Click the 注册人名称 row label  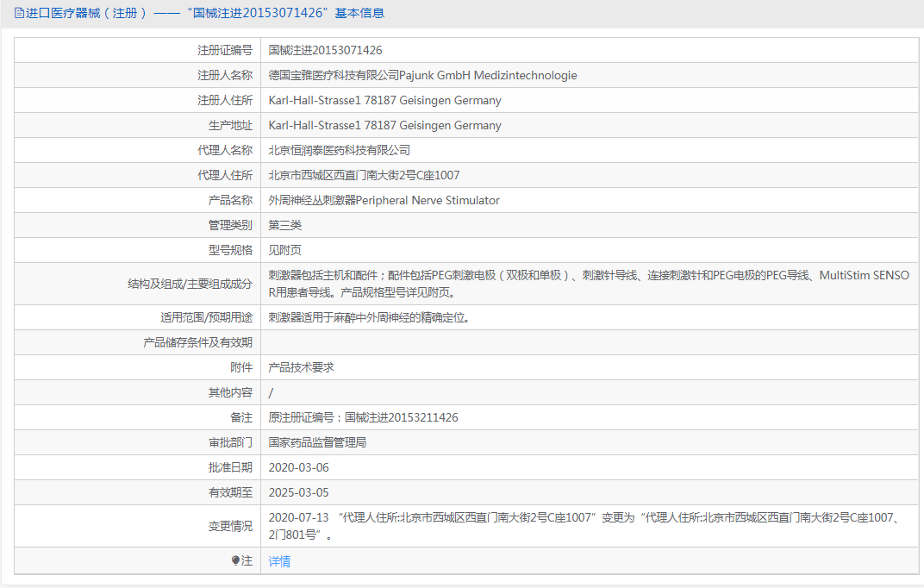click(x=224, y=75)
